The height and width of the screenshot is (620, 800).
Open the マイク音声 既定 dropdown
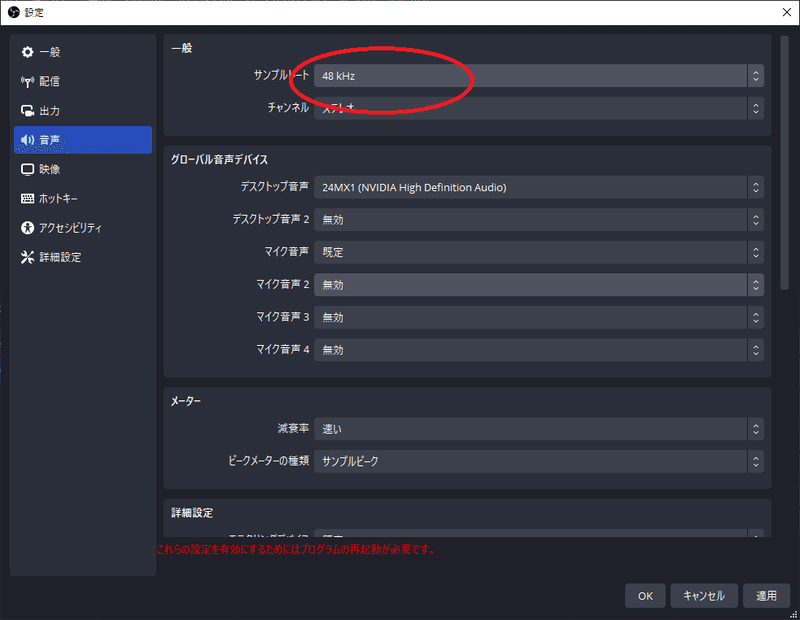coord(539,252)
